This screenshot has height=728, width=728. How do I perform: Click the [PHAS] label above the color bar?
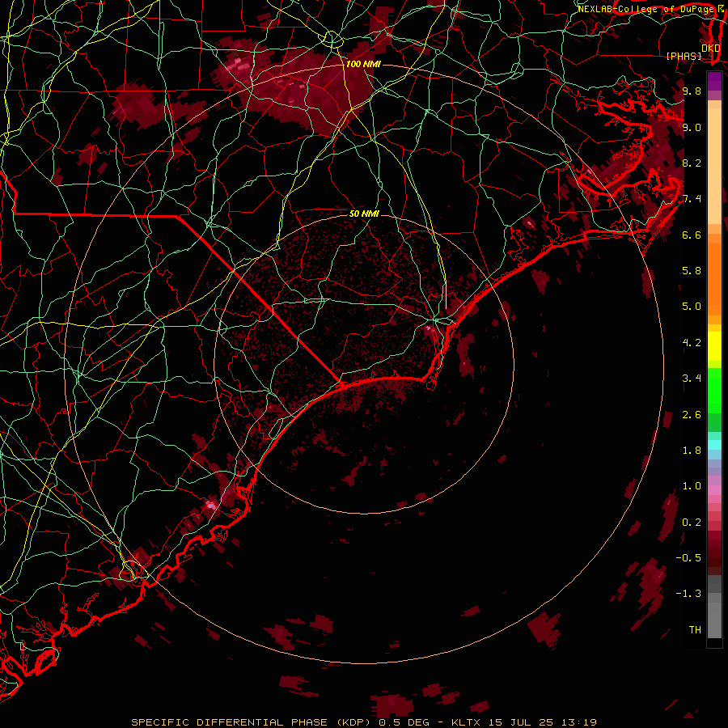point(684,57)
